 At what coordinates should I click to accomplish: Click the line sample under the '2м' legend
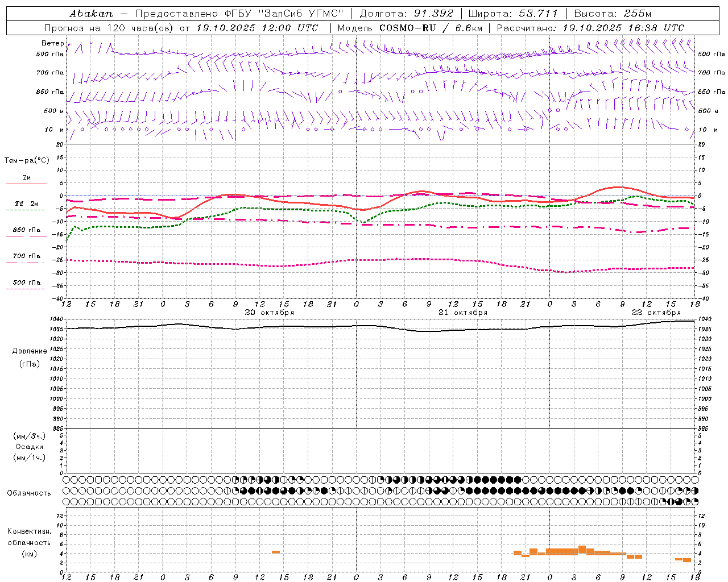[x=26, y=184]
